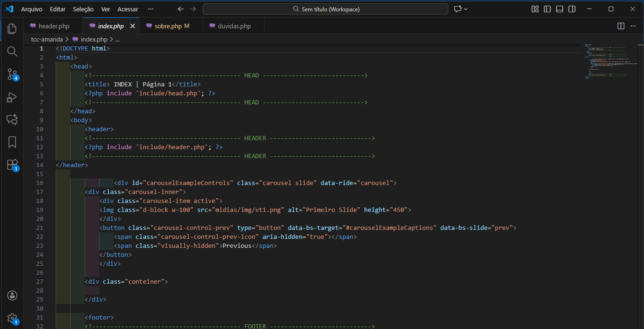The image size is (644, 329).
Task: Open the Arquivo menu
Action: [32, 9]
